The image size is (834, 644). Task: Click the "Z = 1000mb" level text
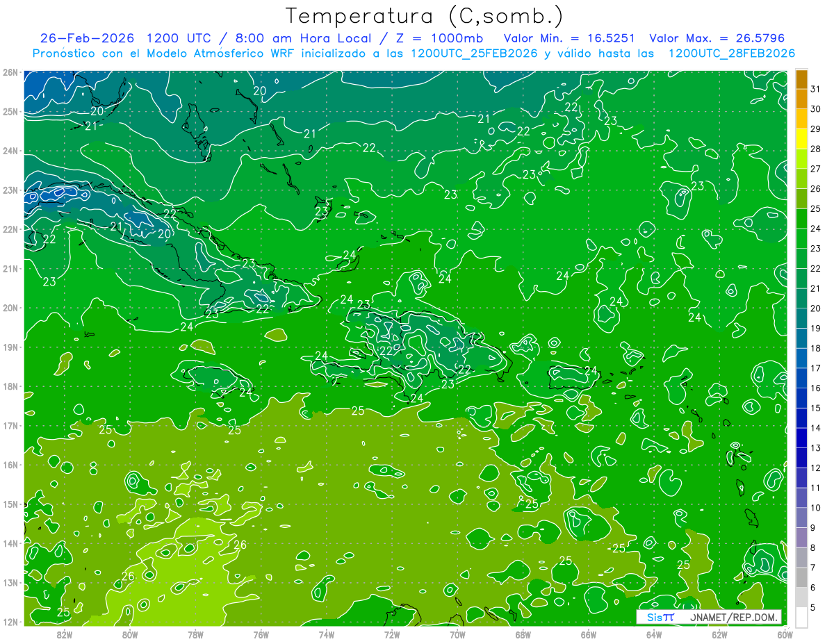click(441, 38)
